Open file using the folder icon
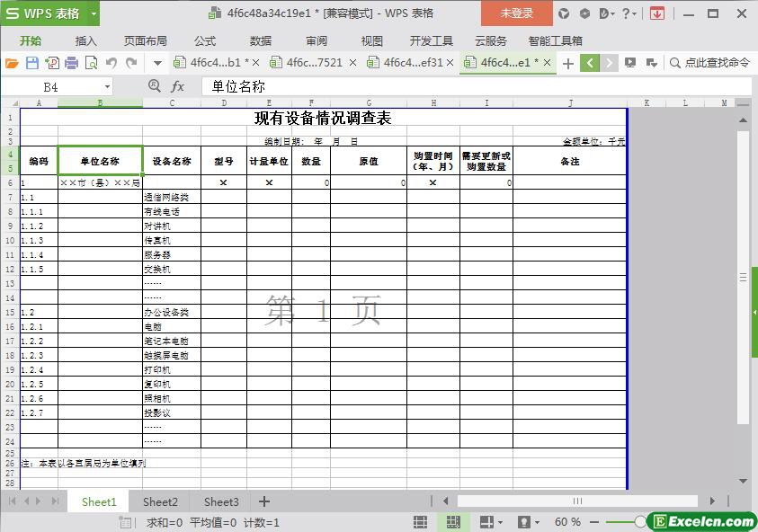The image size is (758, 532). [12, 63]
